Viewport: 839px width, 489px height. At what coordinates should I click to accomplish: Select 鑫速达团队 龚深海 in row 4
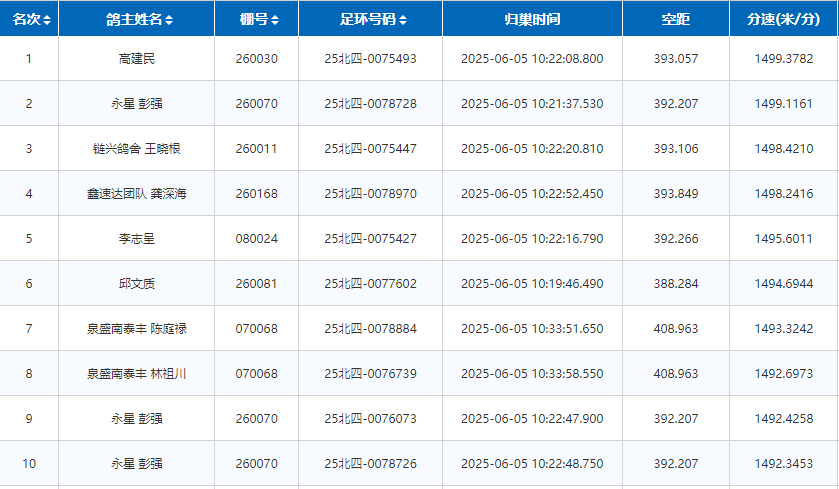[136, 194]
